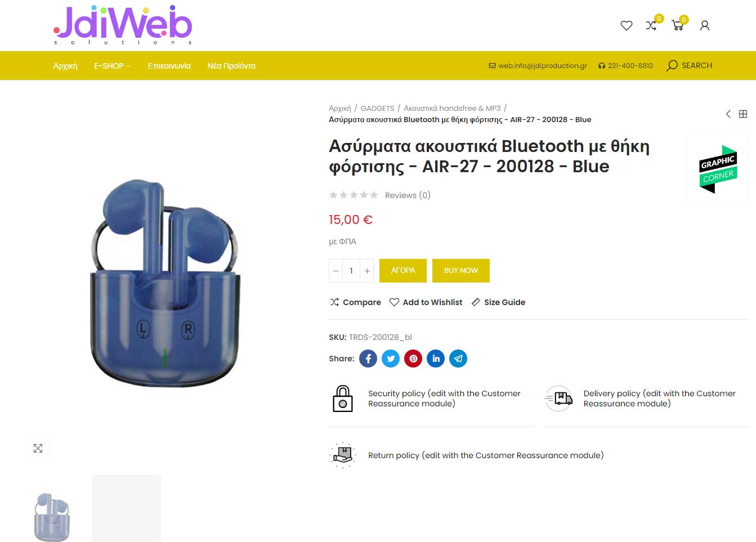Decrease quantity with the minus button
The image size is (756, 542).
(335, 271)
